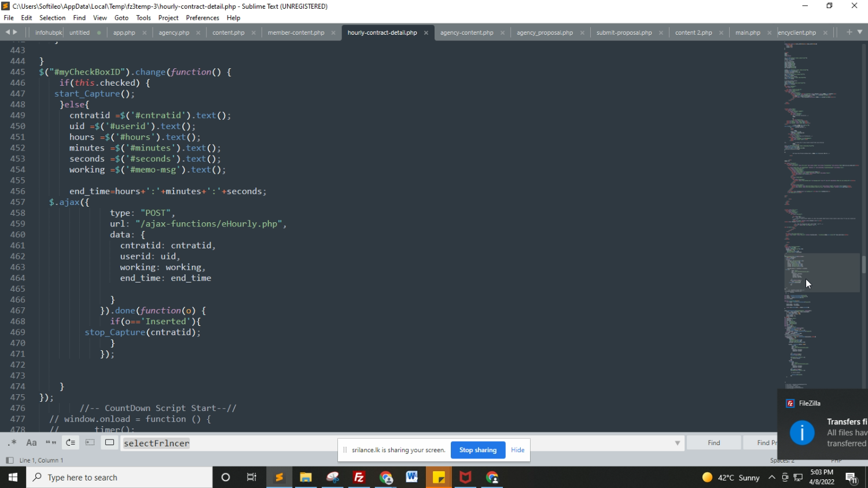This screenshot has width=868, height=488.
Task: Open the tab list dropdown arrow
Action: [x=860, y=32]
